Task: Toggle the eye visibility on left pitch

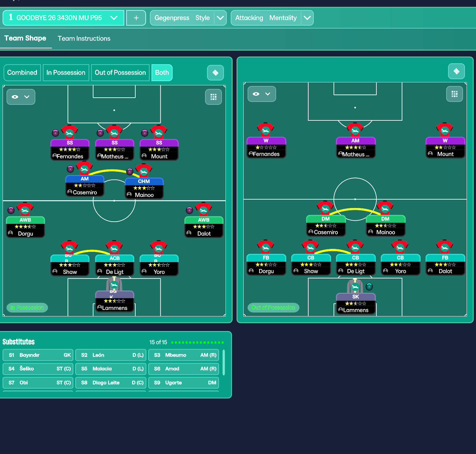Action: [x=15, y=97]
